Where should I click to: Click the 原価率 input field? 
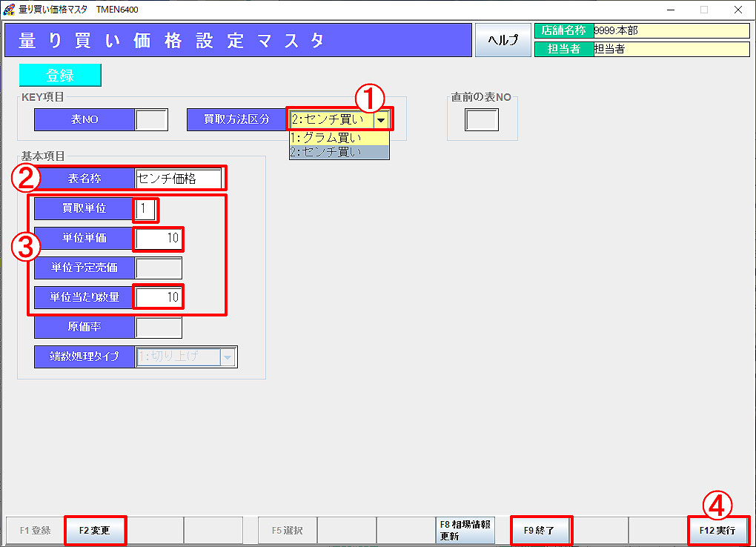(x=159, y=328)
